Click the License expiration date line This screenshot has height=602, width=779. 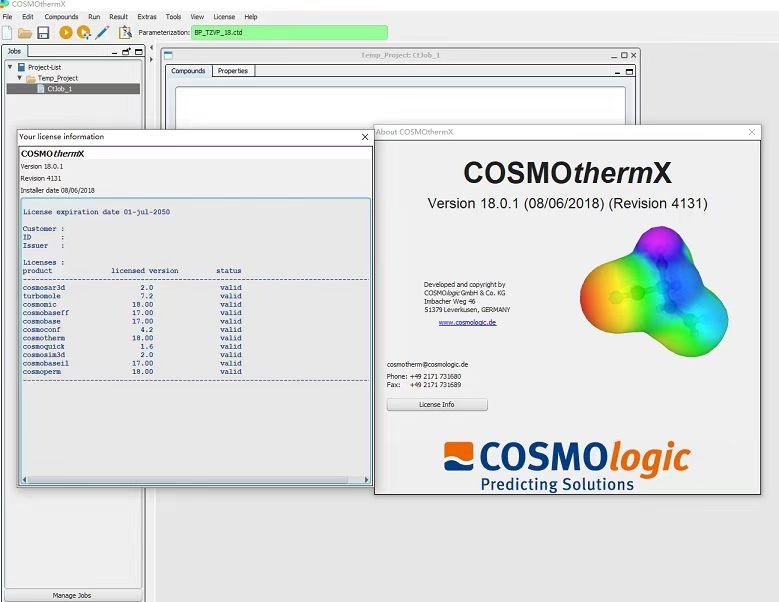point(96,212)
